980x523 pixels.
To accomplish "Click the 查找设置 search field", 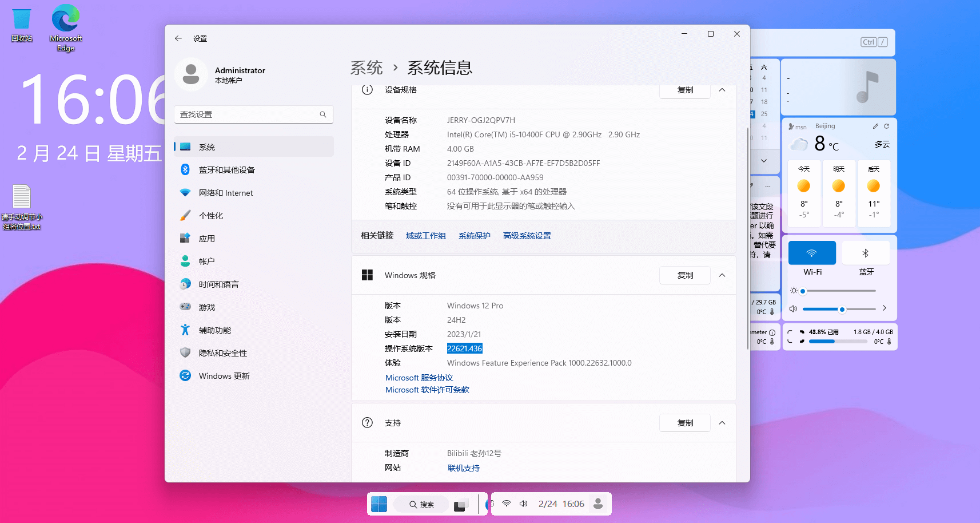I will [249, 114].
